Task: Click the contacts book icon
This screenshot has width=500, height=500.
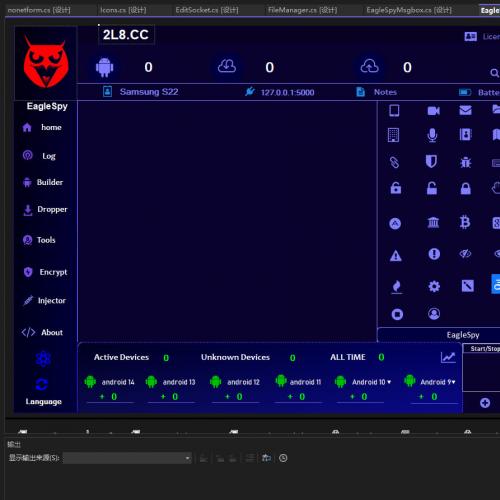Action: pos(465,134)
